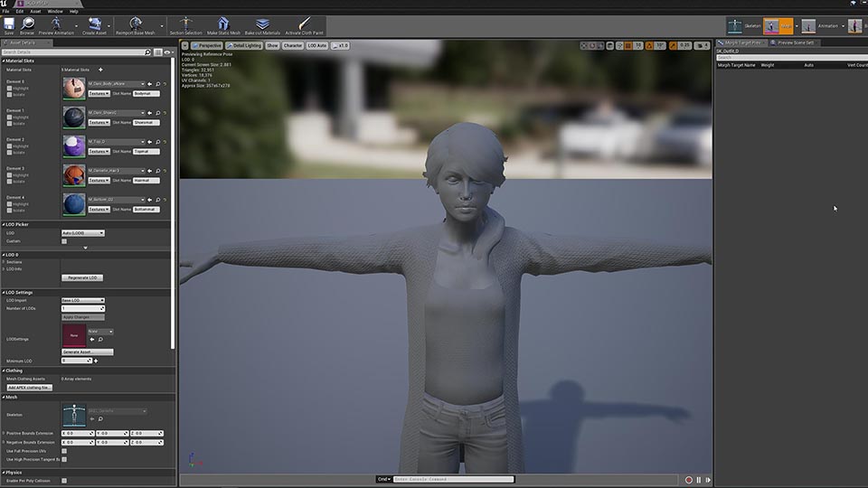Browse to LODSettings asset magnifier icon

(100, 339)
